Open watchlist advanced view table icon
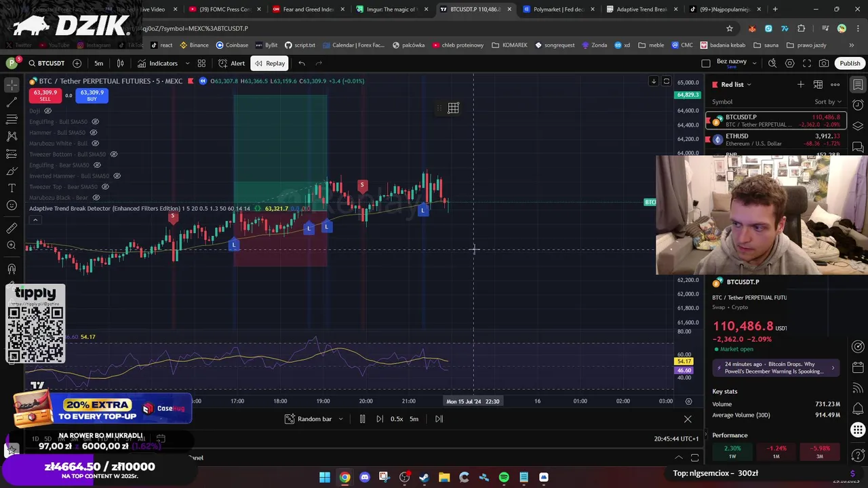The height and width of the screenshot is (488, 868). [818, 84]
